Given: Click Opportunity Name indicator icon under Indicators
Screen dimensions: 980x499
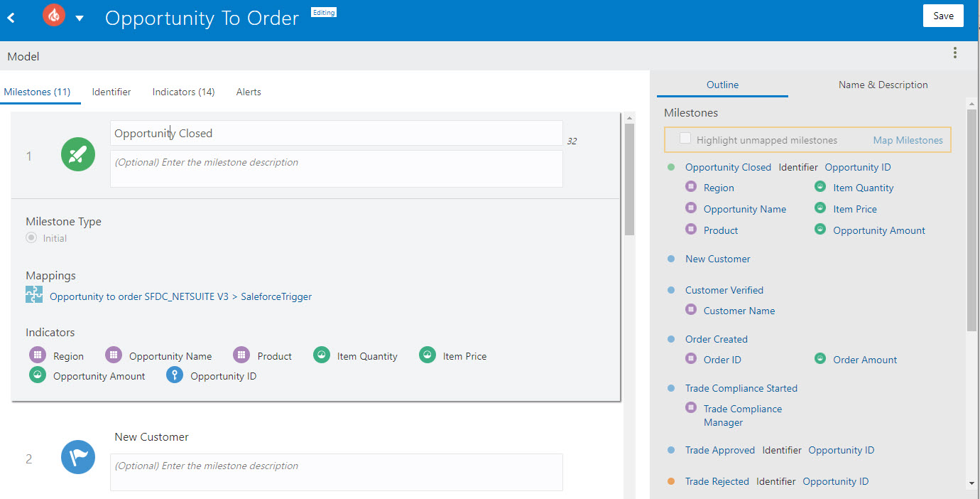Looking at the screenshot, I should tap(114, 355).
